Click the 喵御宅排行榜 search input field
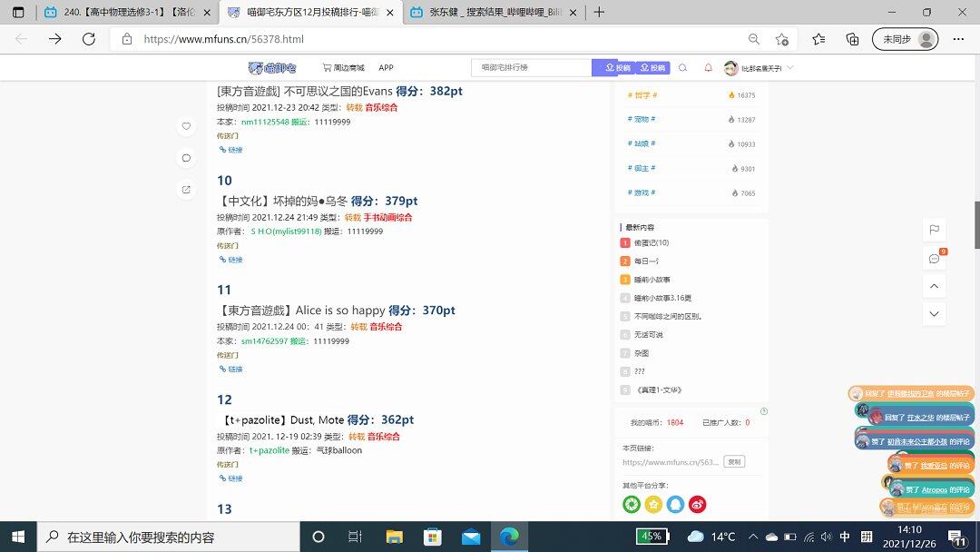980x552 pixels. (x=531, y=68)
